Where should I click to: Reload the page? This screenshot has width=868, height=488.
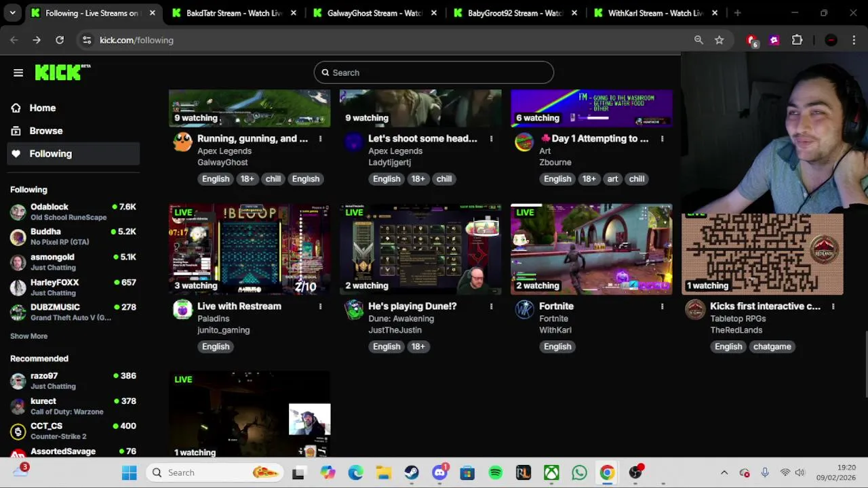[x=60, y=40]
